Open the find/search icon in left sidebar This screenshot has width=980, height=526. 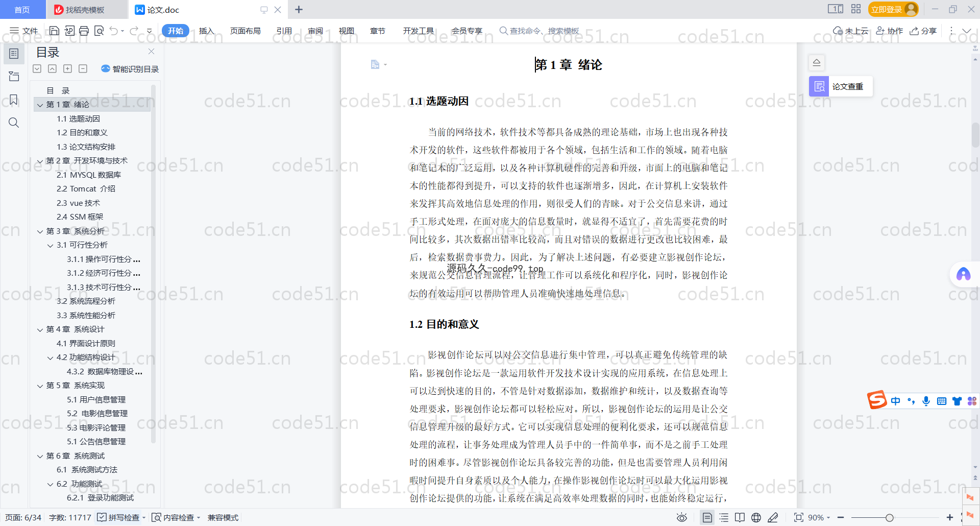pyautogui.click(x=14, y=123)
